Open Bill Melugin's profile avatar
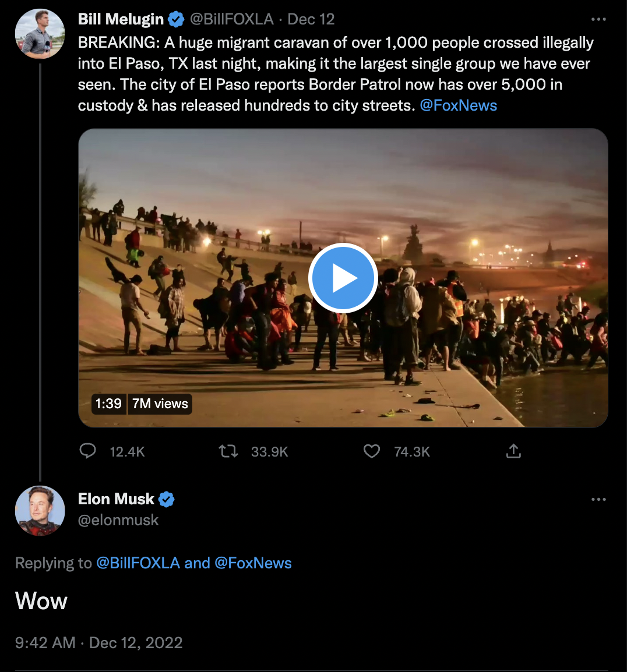 coord(39,34)
